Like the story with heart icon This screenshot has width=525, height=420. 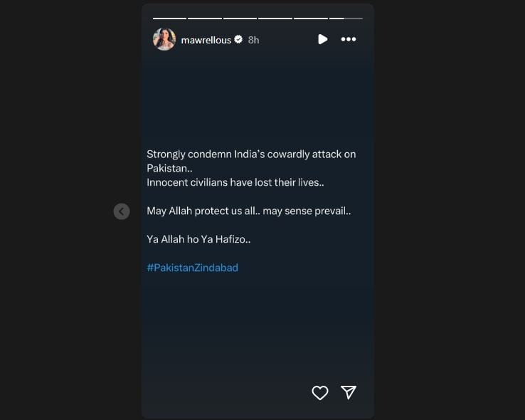319,392
